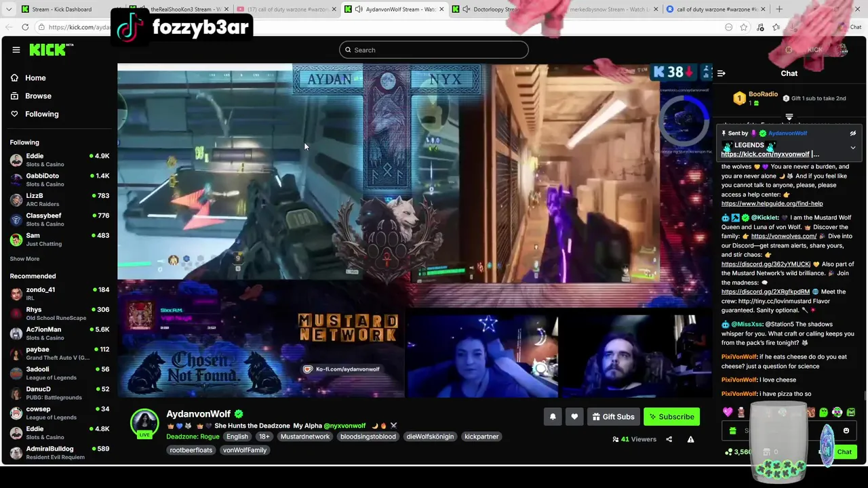The image size is (868, 488).
Task: Open the helpguide.org find-help link
Action: [772, 203]
